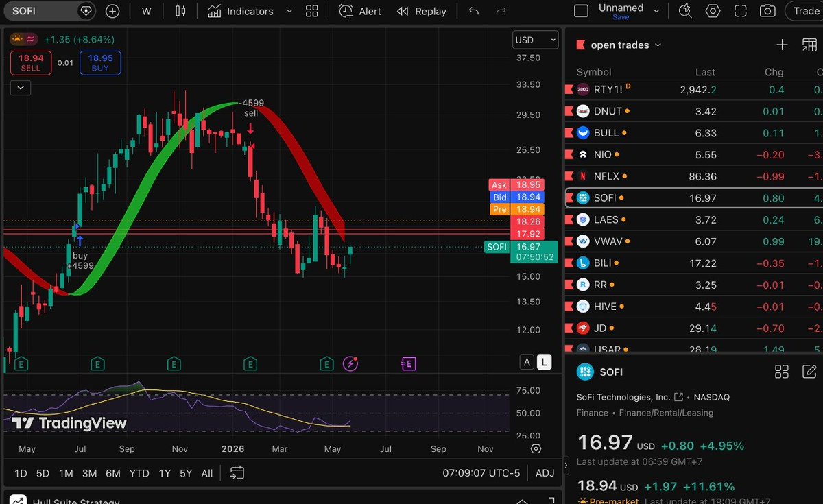Select the 6M date range
823x504 pixels.
pos(113,473)
